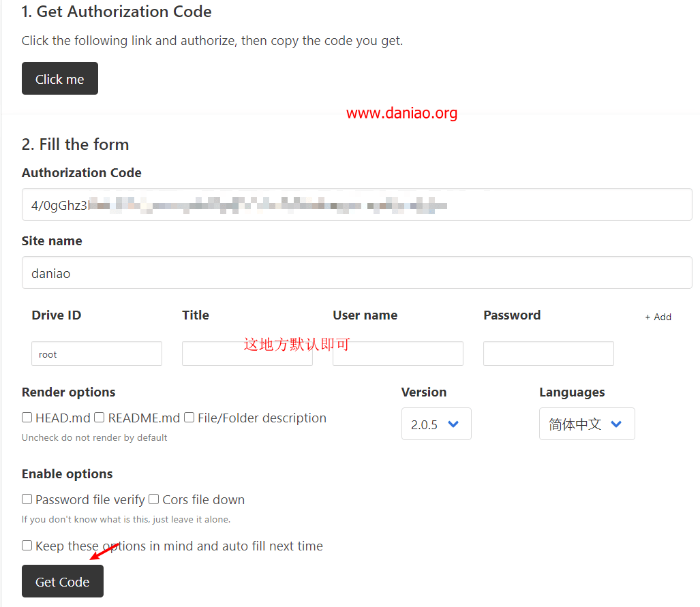This screenshot has height=607, width=700.
Task: Click the 'Click me' authorization button
Action: point(60,78)
